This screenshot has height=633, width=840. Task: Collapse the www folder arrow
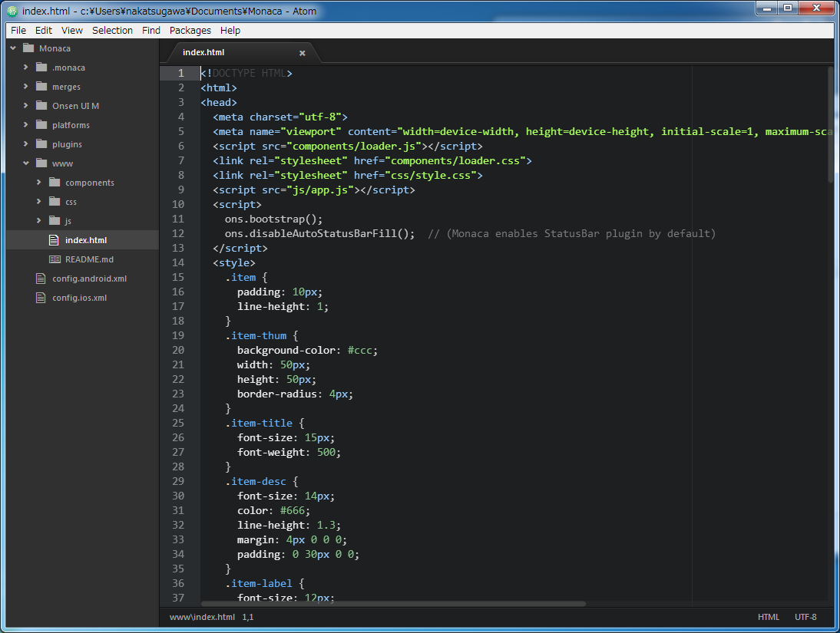[26, 163]
